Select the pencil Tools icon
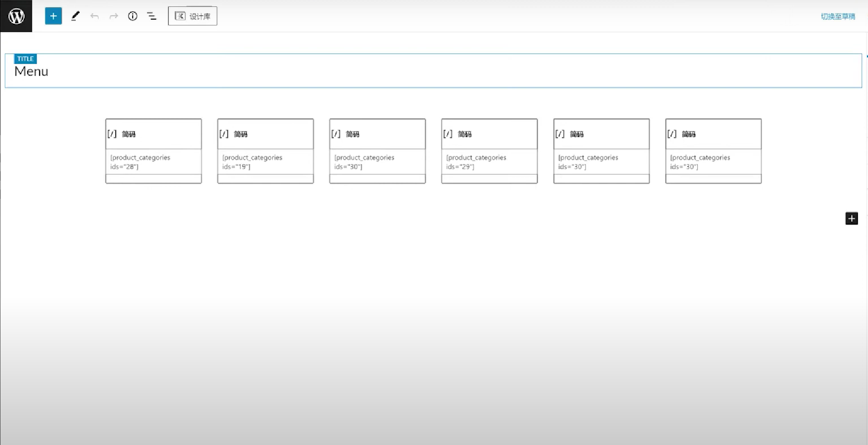This screenshot has height=445, width=868. click(x=75, y=16)
